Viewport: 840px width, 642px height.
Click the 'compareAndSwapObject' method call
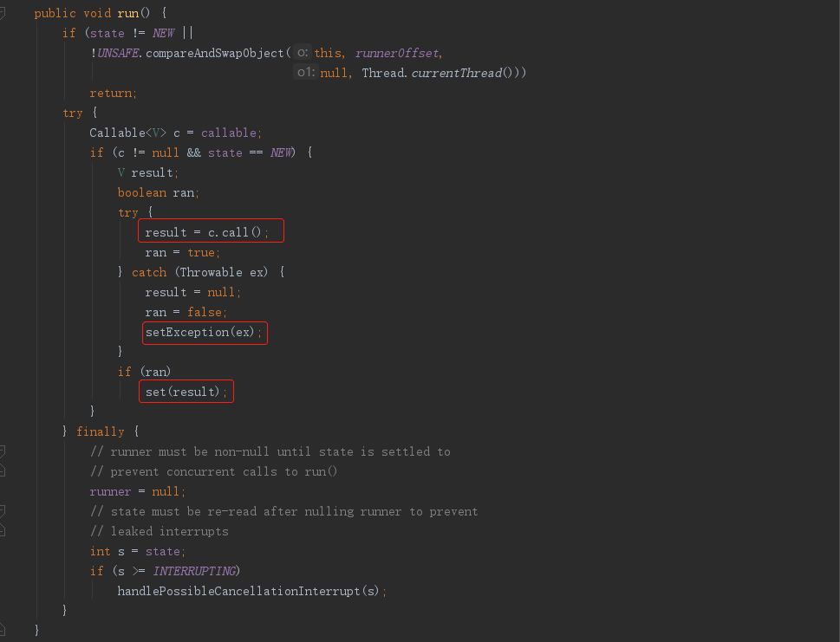point(215,53)
